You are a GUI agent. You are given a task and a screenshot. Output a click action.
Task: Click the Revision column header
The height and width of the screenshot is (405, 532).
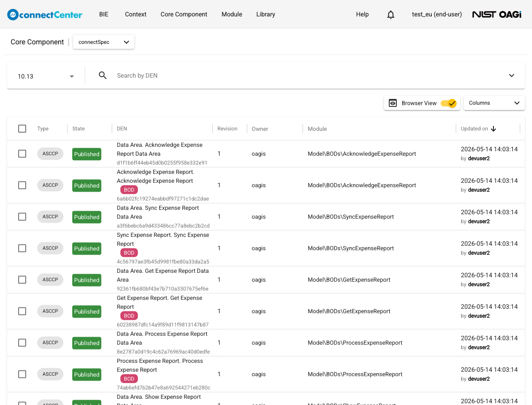pos(227,129)
